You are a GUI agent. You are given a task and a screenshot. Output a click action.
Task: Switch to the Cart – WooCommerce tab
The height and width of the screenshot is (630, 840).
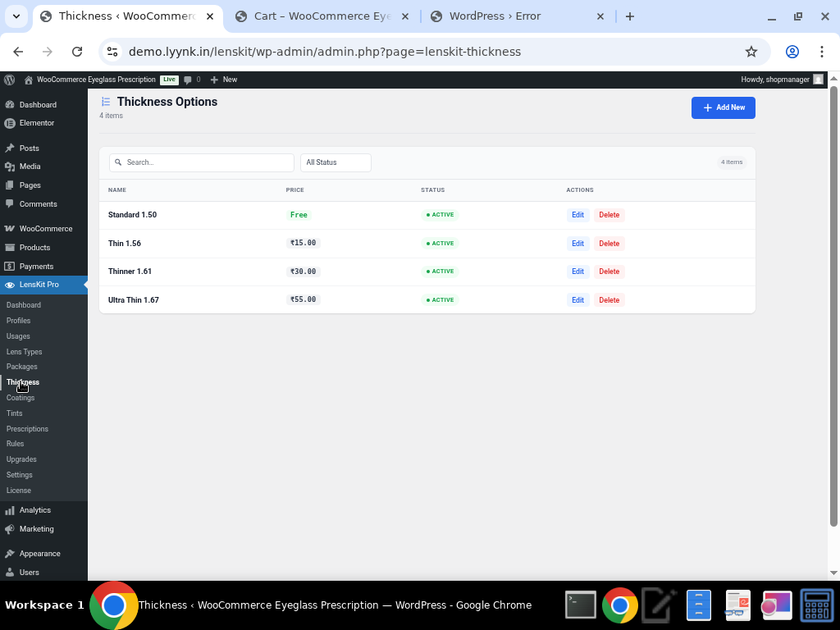point(324,16)
